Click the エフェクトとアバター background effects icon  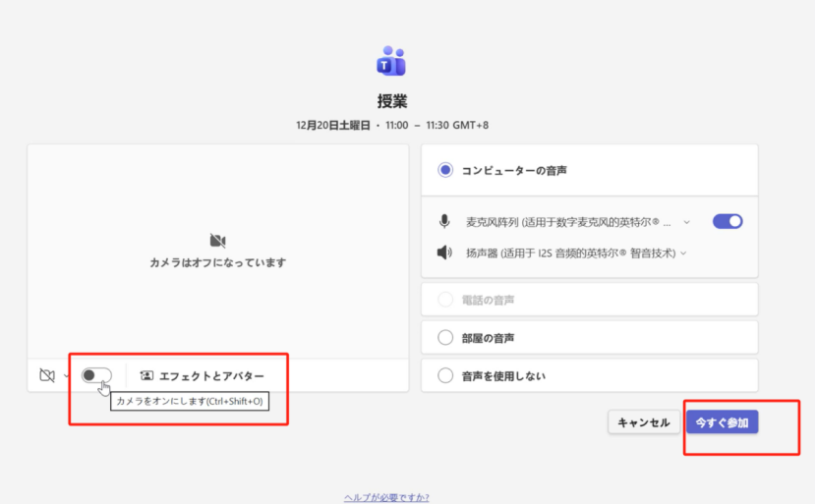click(x=146, y=375)
